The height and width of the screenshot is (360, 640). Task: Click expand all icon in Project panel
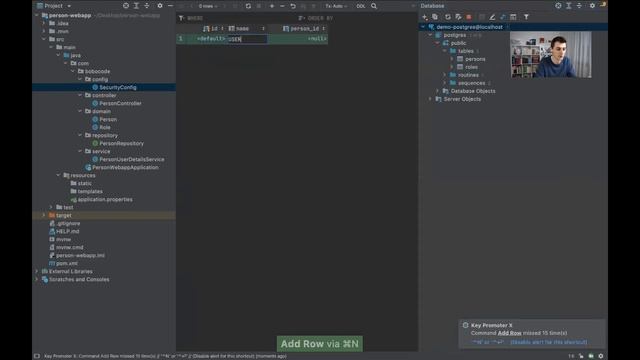click(136, 6)
